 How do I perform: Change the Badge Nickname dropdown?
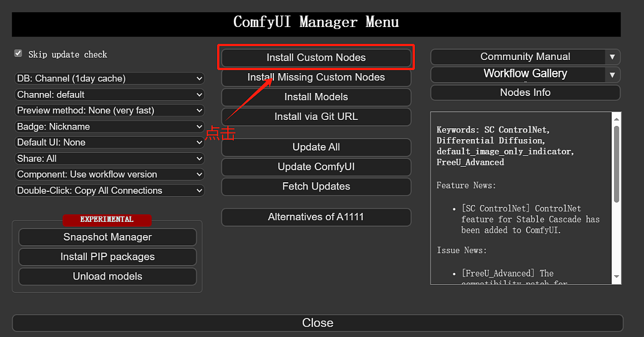109,127
